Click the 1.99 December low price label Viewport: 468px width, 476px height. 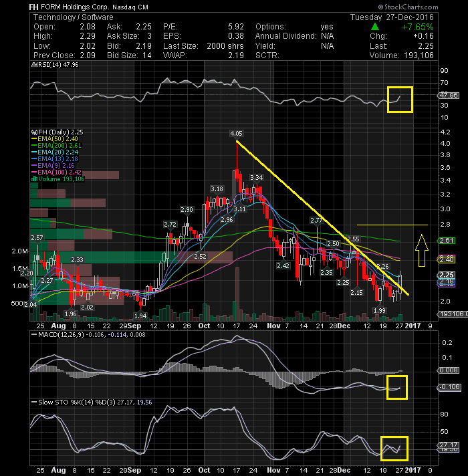click(379, 311)
